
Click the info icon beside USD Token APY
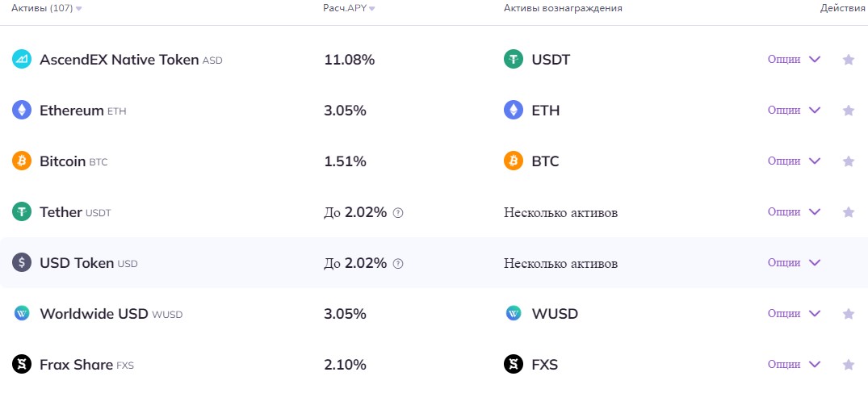(397, 263)
